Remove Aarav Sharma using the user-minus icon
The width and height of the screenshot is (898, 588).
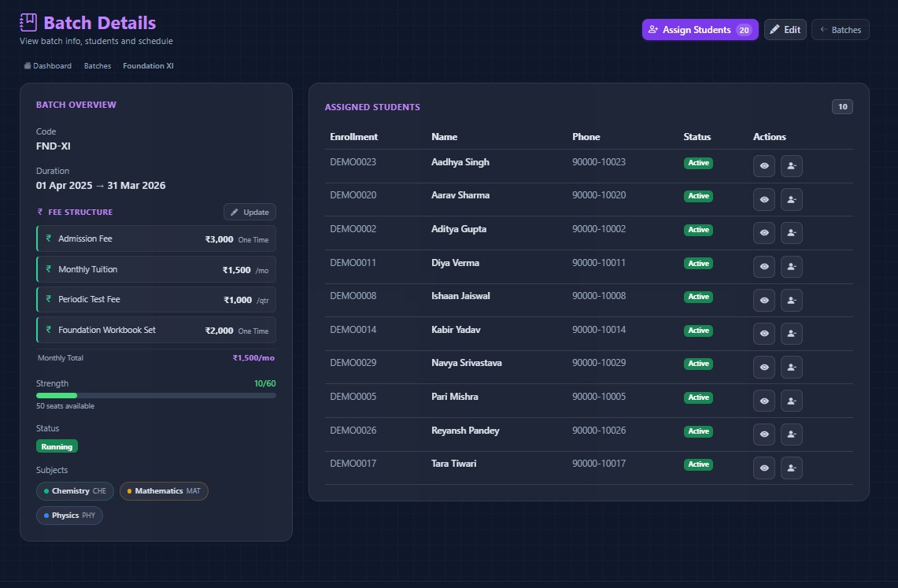coord(792,200)
